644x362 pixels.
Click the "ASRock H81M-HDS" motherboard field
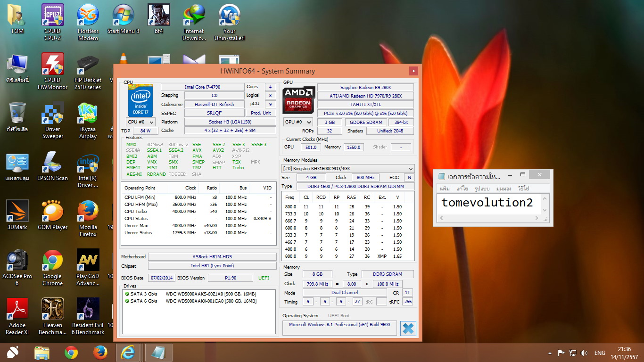212,257
